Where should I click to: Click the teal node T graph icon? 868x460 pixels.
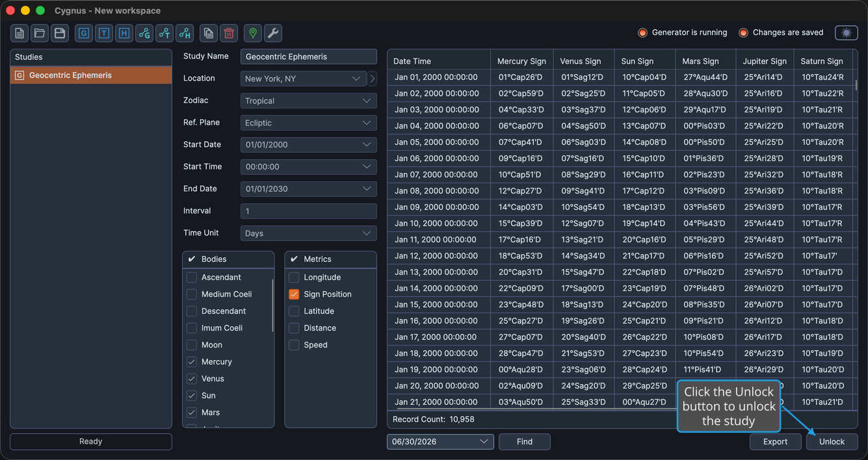(164, 33)
